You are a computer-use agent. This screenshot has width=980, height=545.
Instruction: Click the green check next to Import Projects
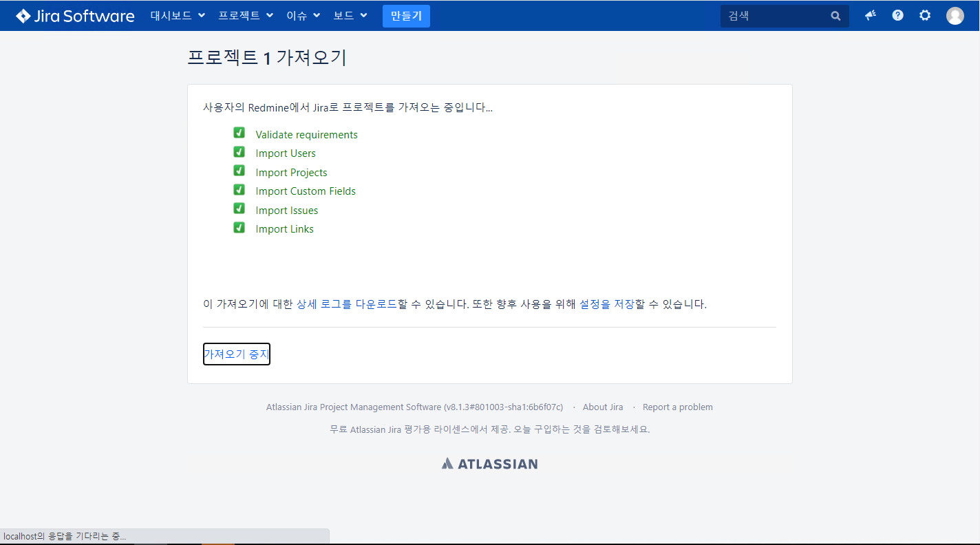coord(239,171)
